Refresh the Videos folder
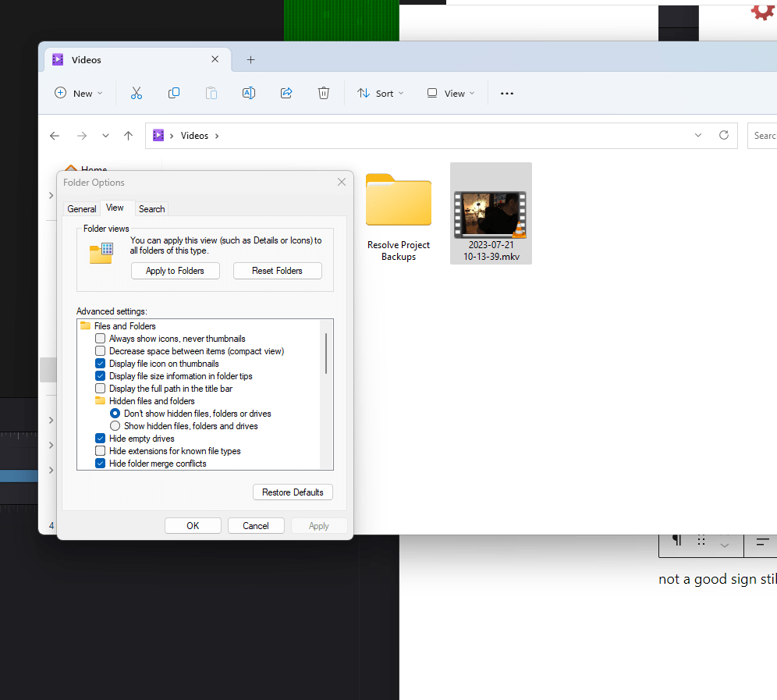This screenshot has height=700, width=777. [724, 135]
